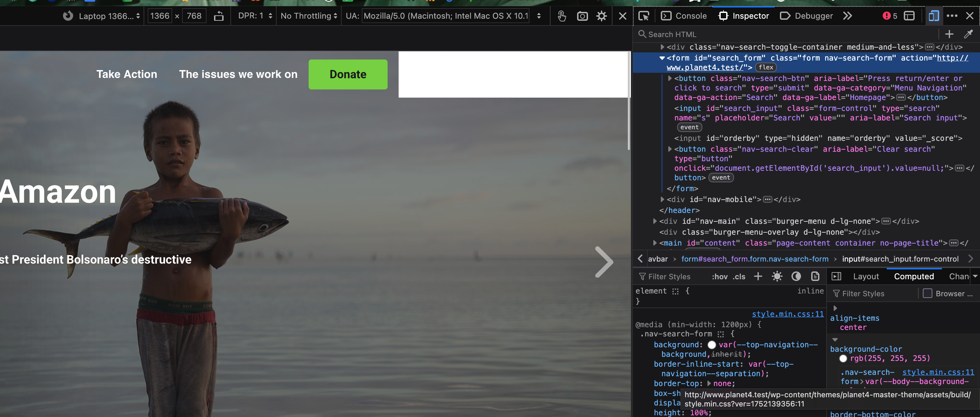Expand the nav-search-btn button node

tap(670, 78)
